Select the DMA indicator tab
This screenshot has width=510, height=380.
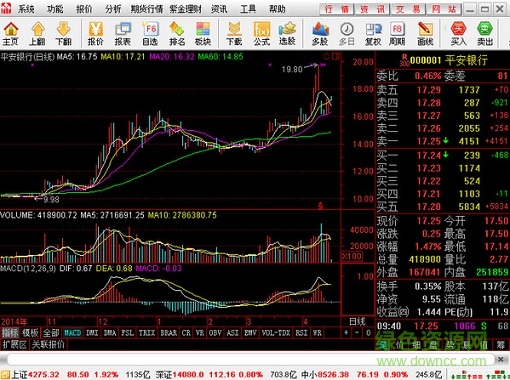[110, 333]
